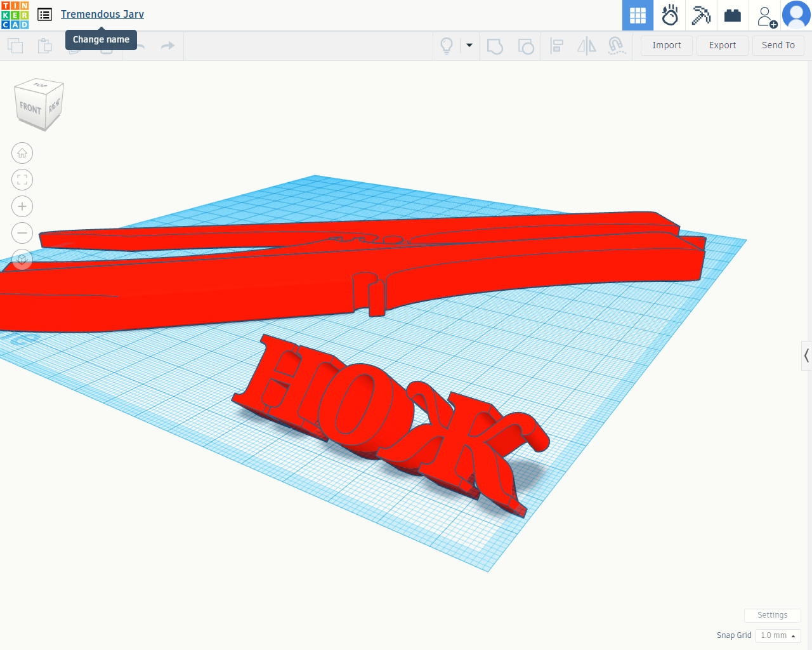Toggle the Cruise magnet tool

click(616, 46)
